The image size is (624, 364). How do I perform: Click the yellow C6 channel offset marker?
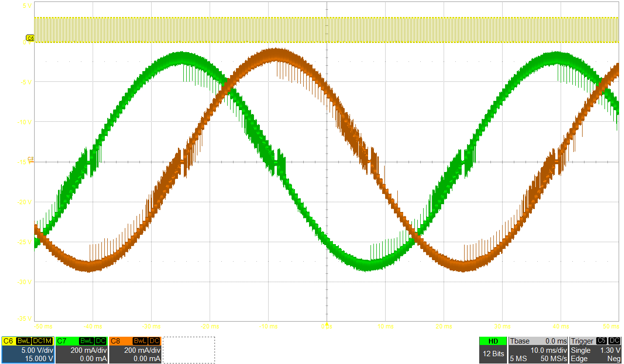point(30,38)
